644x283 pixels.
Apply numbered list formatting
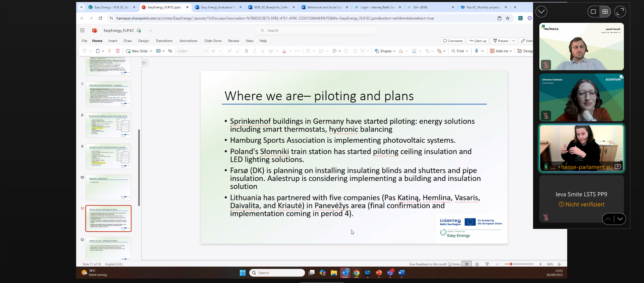click(x=321, y=51)
